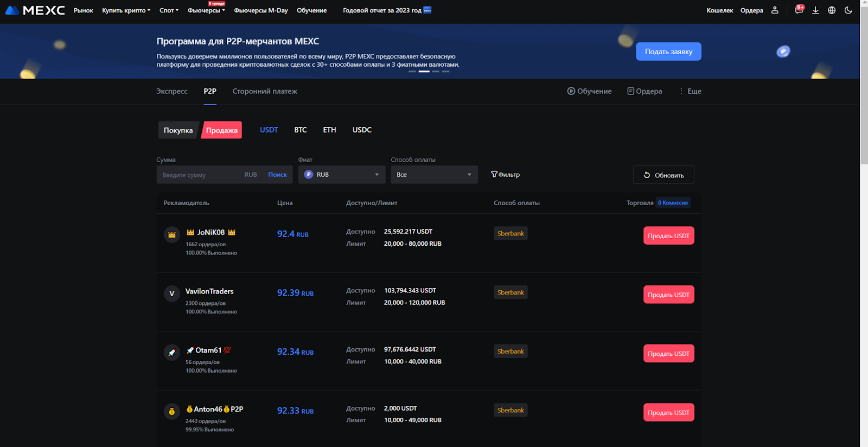Click JoNiK08 advertiser avatar

click(x=172, y=235)
